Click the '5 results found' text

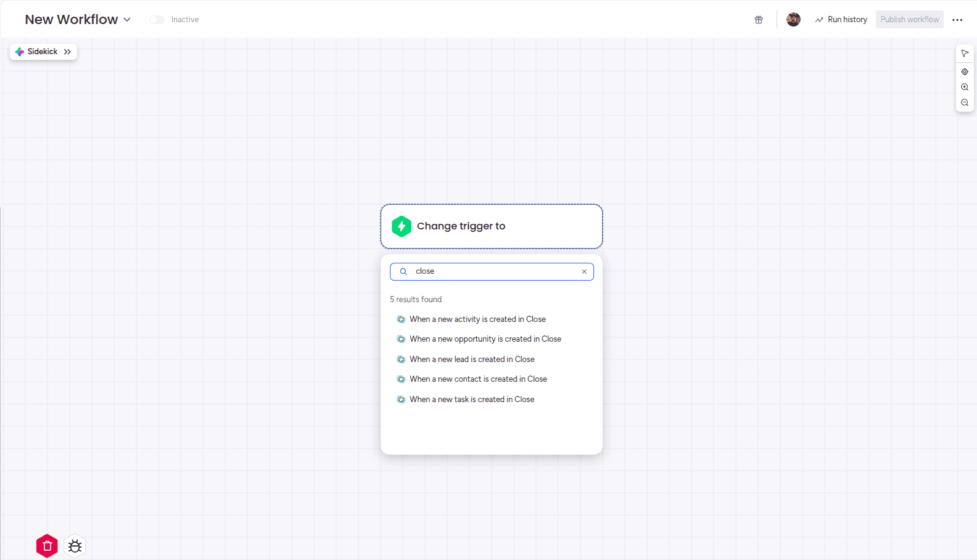(x=416, y=300)
